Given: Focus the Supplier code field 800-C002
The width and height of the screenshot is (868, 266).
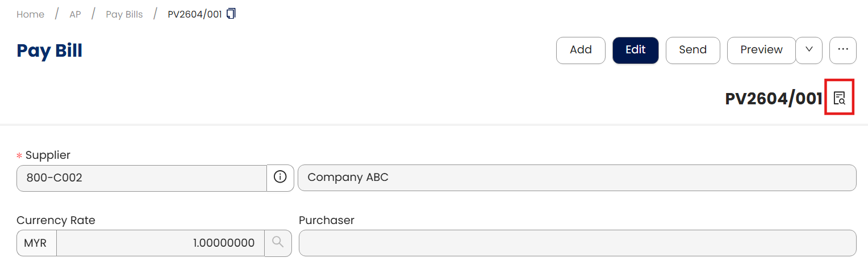Looking at the screenshot, I should click(x=141, y=178).
